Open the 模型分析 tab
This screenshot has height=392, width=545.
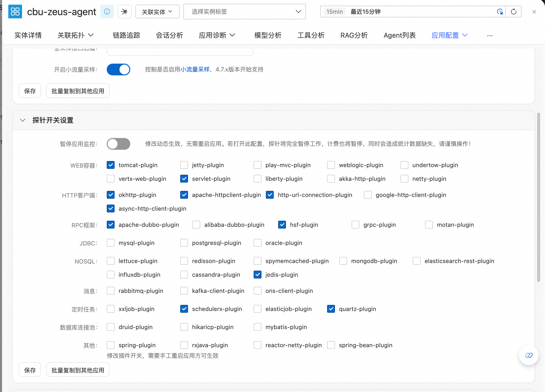tap(268, 35)
